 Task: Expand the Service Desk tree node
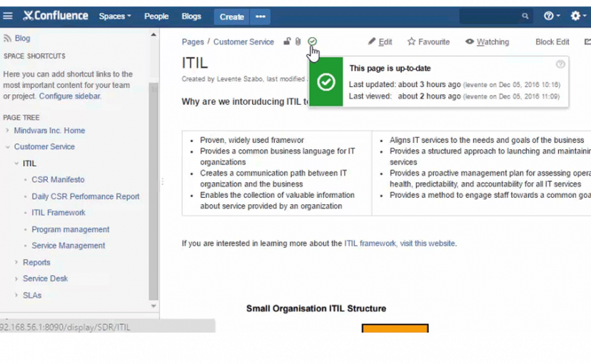(x=16, y=279)
